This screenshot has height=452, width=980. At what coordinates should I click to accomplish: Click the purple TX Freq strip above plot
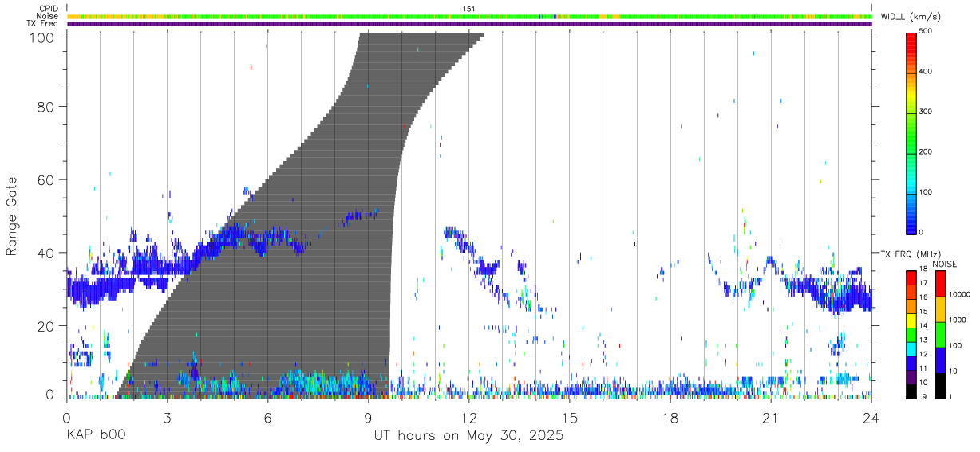pyautogui.click(x=469, y=24)
